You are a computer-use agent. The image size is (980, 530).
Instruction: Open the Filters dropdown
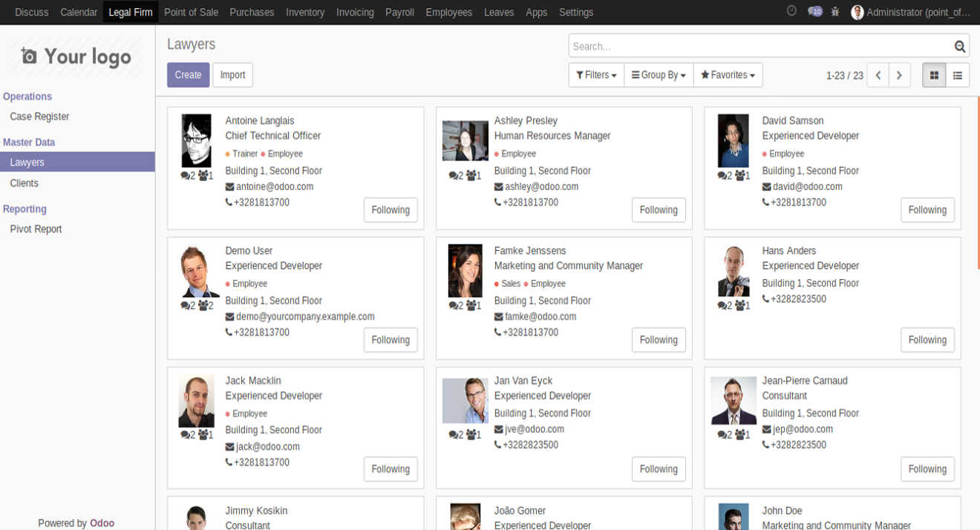tap(596, 75)
